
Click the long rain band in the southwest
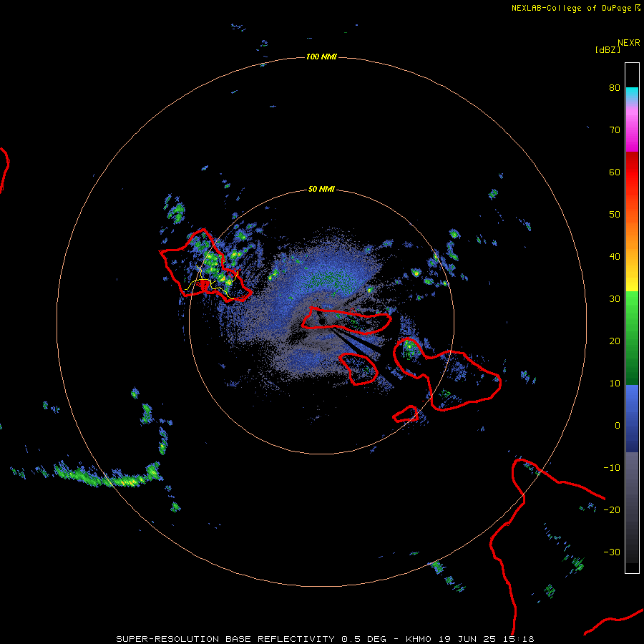tap(107, 475)
